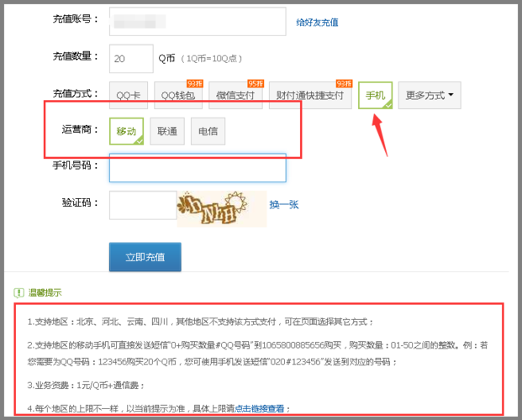
Task: Open the 给好友充值 link
Action: click(317, 23)
